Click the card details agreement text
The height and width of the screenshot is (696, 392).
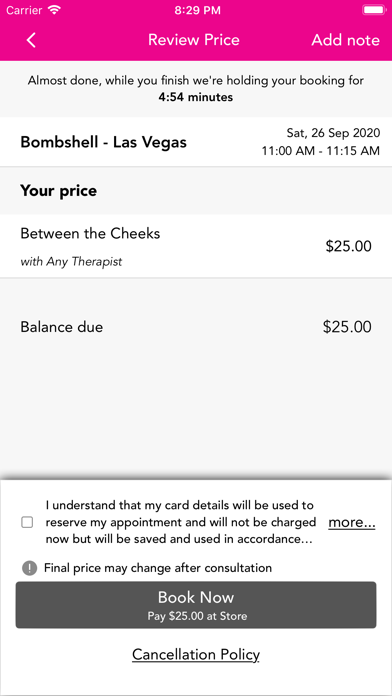pos(180,522)
